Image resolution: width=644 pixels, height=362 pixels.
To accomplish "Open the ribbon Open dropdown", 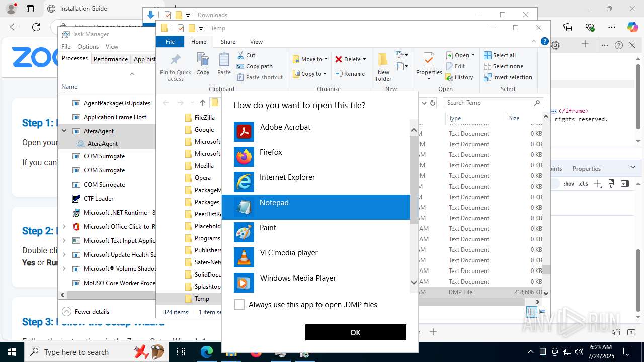I will click(x=460, y=55).
